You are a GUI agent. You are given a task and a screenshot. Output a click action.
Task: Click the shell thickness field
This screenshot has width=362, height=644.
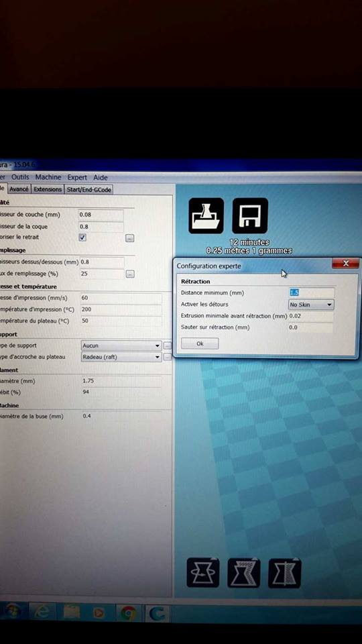pyautogui.click(x=101, y=227)
